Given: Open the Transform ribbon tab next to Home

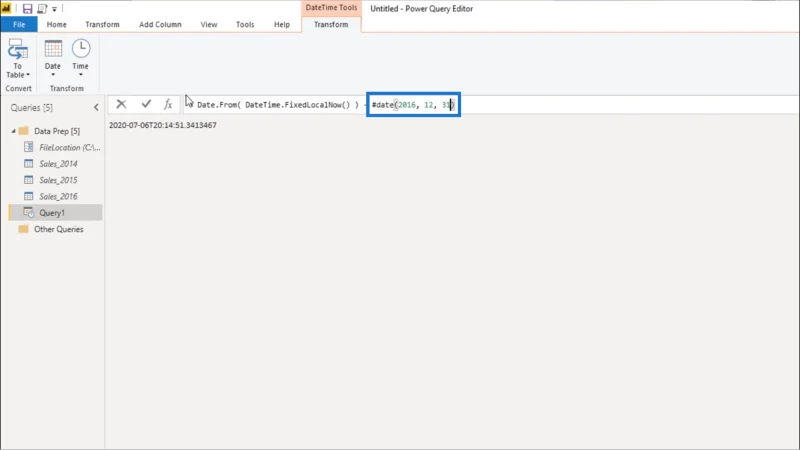Looking at the screenshot, I should pyautogui.click(x=103, y=24).
